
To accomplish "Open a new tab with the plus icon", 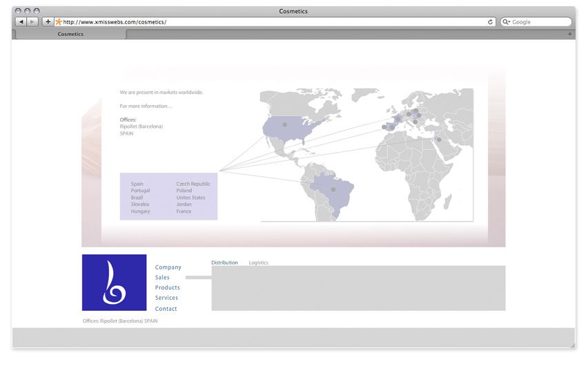I will (x=569, y=34).
